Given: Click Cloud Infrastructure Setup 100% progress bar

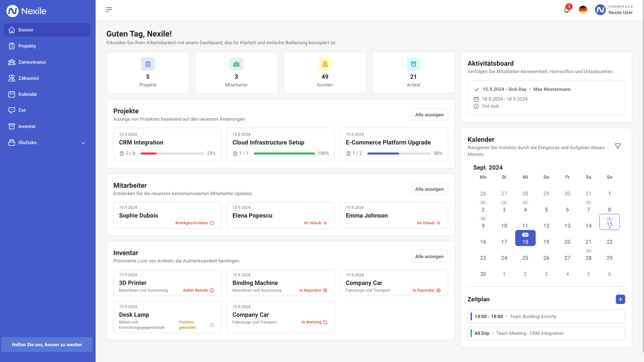Looking at the screenshot, I should coord(284,154).
